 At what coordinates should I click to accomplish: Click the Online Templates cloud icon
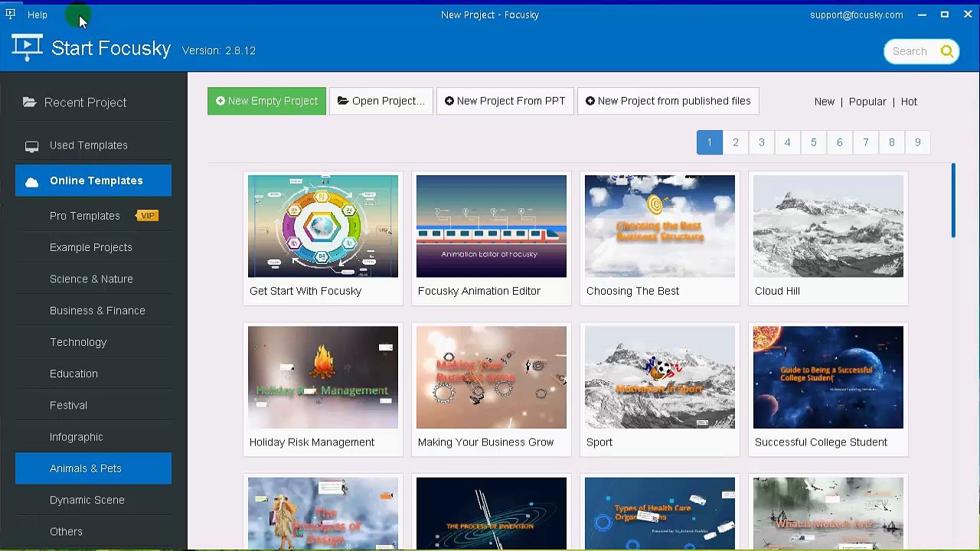click(31, 181)
